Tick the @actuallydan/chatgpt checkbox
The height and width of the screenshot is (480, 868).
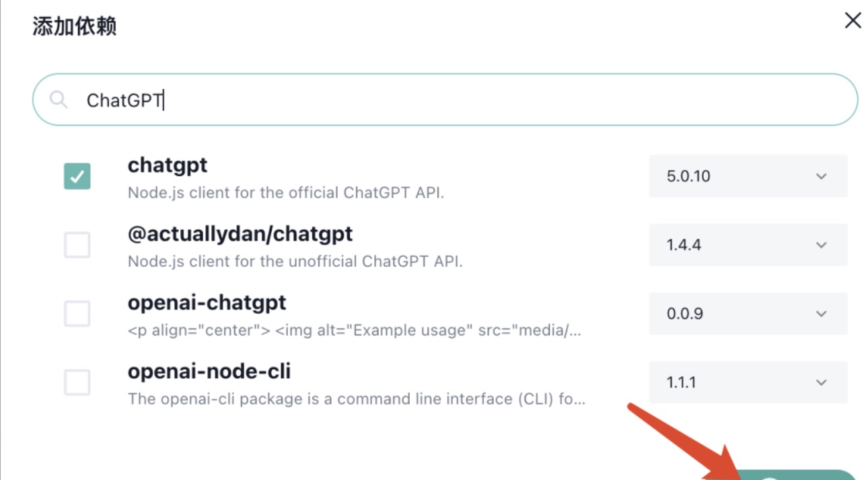point(77,245)
